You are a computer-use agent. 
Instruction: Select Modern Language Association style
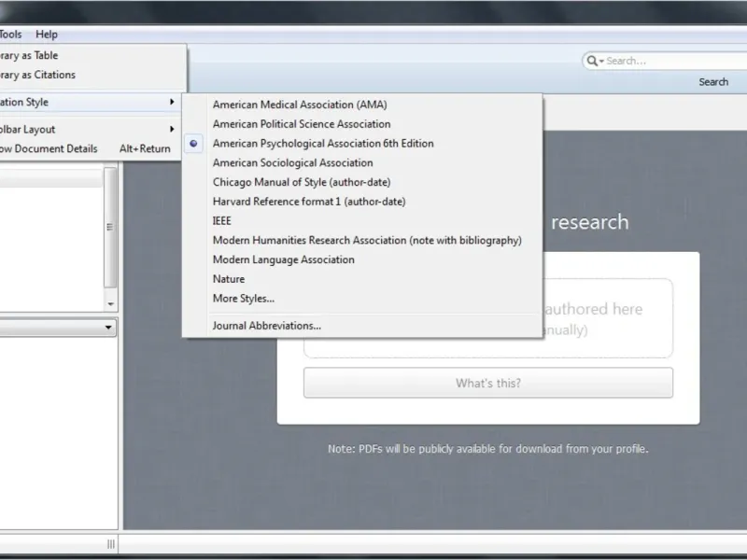(362, 259)
